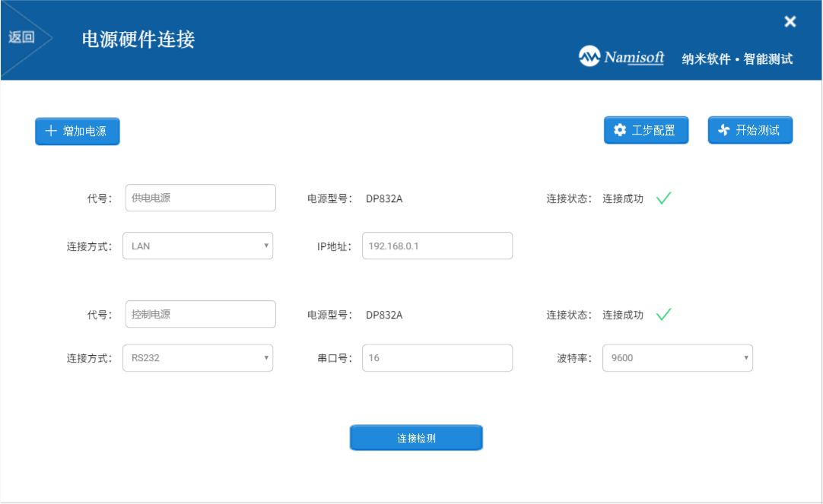This screenshot has width=823, height=504.
Task: Click 连接成功 status in the 控制电源 row
Action: pyautogui.click(x=622, y=315)
